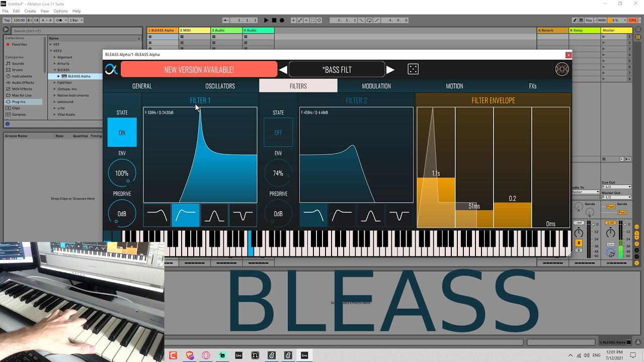Adjust Filter 1 ENV knob at 100%
The width and height of the screenshot is (644, 362).
tap(122, 173)
